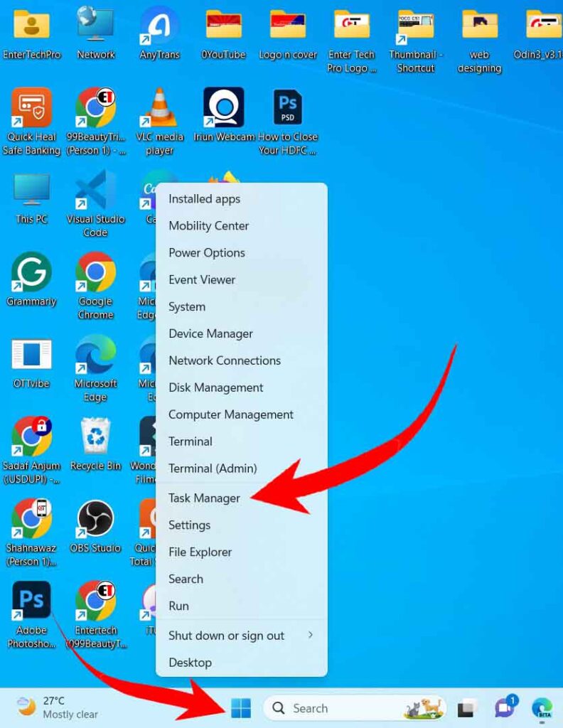Click Installed apps in the menu
The width and height of the screenshot is (563, 728).
tap(204, 199)
